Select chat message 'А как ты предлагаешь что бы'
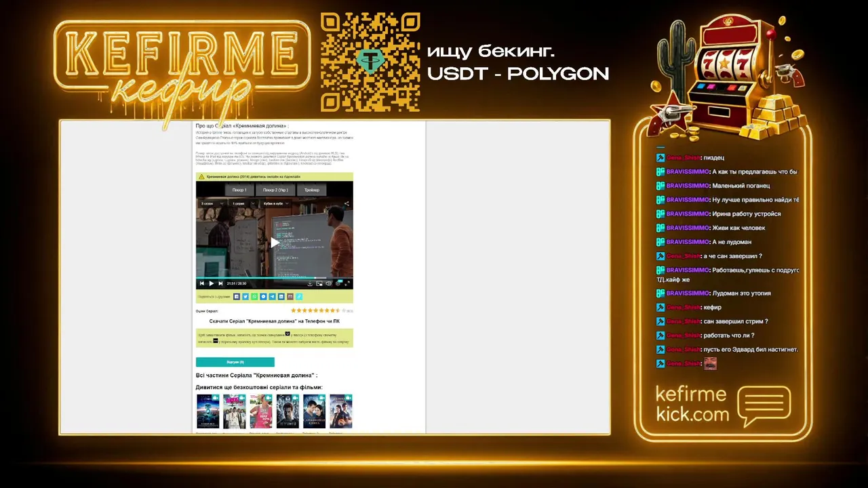Image resolution: width=868 pixels, height=488 pixels. 755,171
